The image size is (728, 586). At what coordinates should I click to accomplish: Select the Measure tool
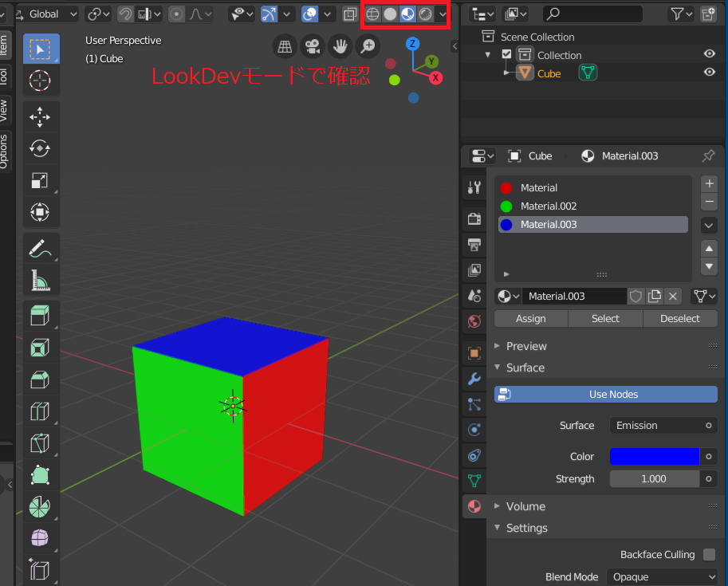pyautogui.click(x=40, y=280)
